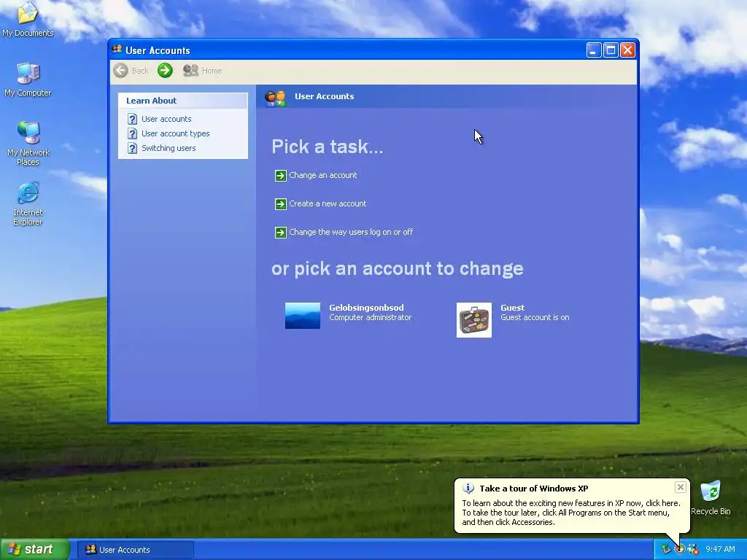Click User Accounts taskbar button
747x560 pixels.
click(x=135, y=550)
